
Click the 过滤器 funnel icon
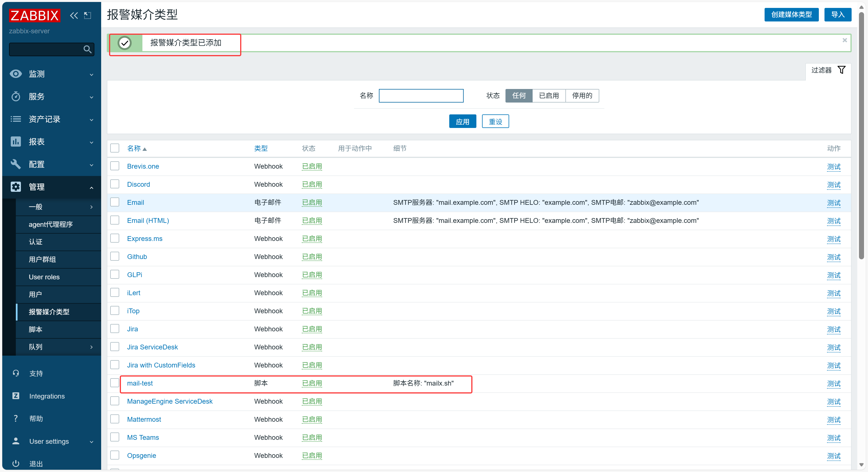[x=841, y=70]
